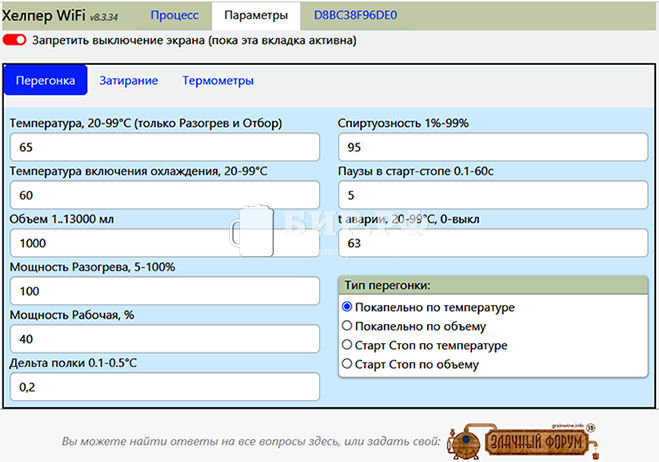
Task: Click the Дельта полки field with 0,2
Action: [165, 387]
